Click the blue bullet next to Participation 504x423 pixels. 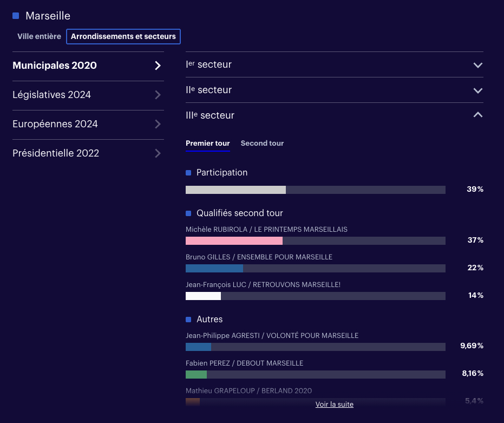click(x=188, y=173)
